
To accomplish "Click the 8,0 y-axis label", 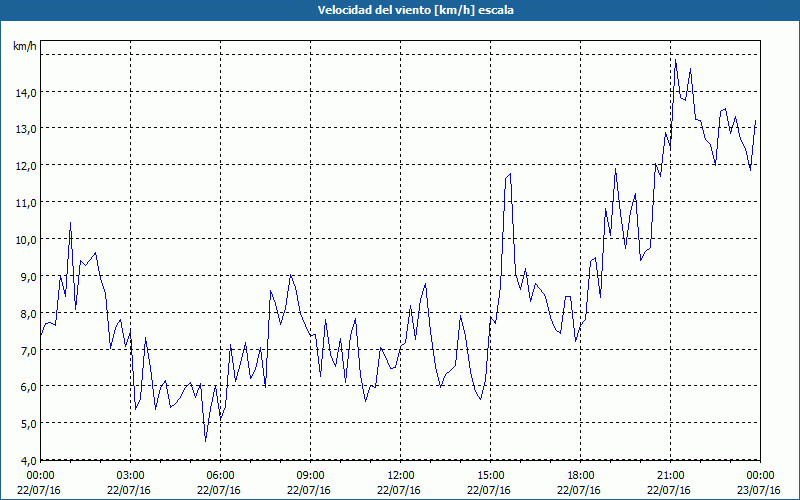I will 29,313.
